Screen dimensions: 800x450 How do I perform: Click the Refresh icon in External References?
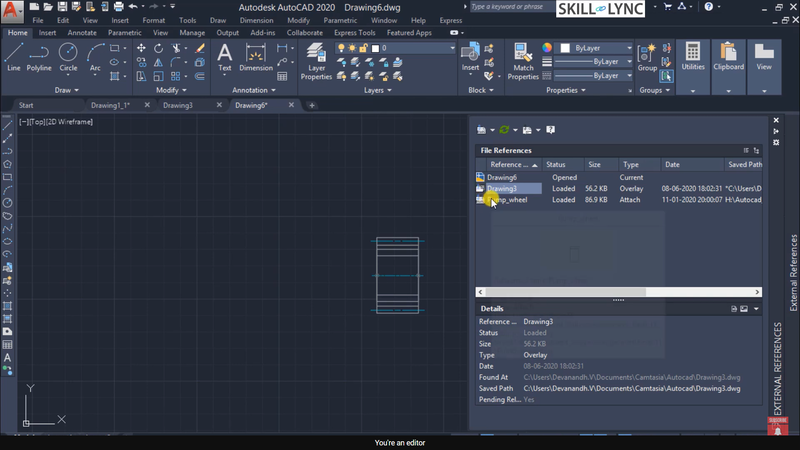[x=505, y=129]
